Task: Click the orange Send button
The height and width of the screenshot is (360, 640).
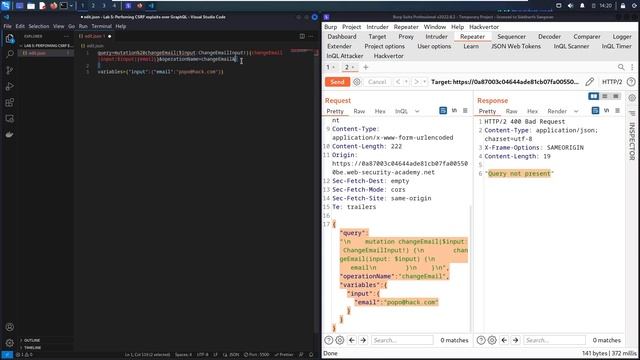Action: pos(337,82)
